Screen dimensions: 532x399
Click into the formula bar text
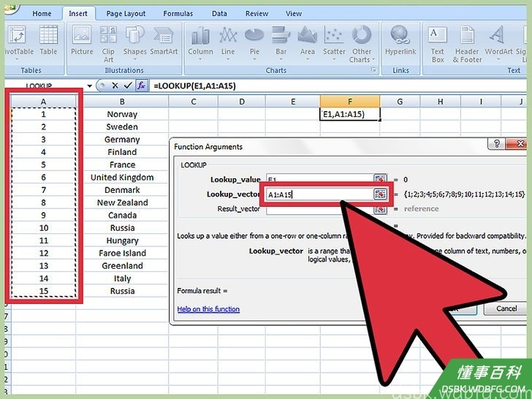(x=194, y=85)
